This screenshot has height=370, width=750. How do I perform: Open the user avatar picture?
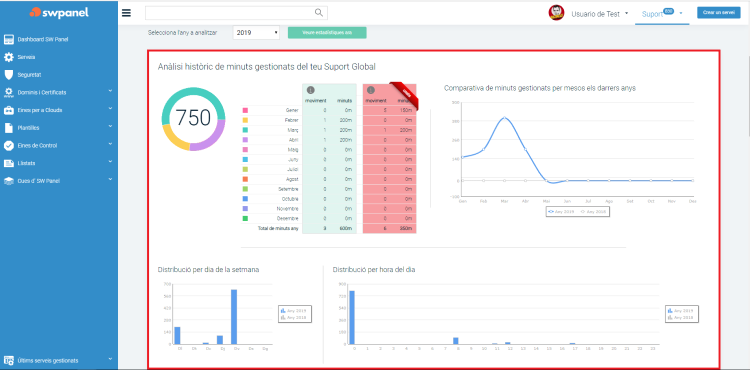(x=556, y=13)
